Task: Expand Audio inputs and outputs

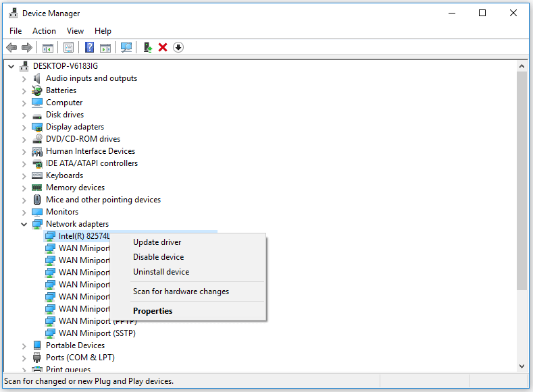Action: pyautogui.click(x=24, y=79)
